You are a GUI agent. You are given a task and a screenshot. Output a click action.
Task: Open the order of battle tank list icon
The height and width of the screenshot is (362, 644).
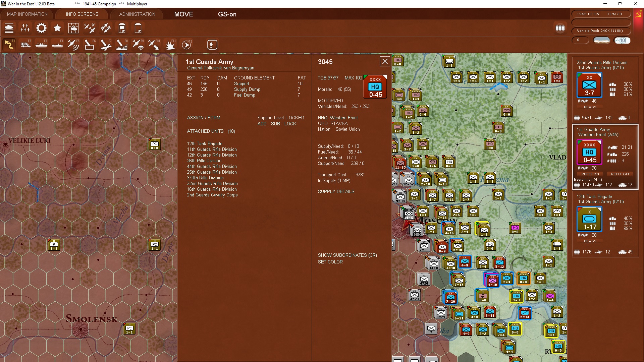click(x=9, y=28)
